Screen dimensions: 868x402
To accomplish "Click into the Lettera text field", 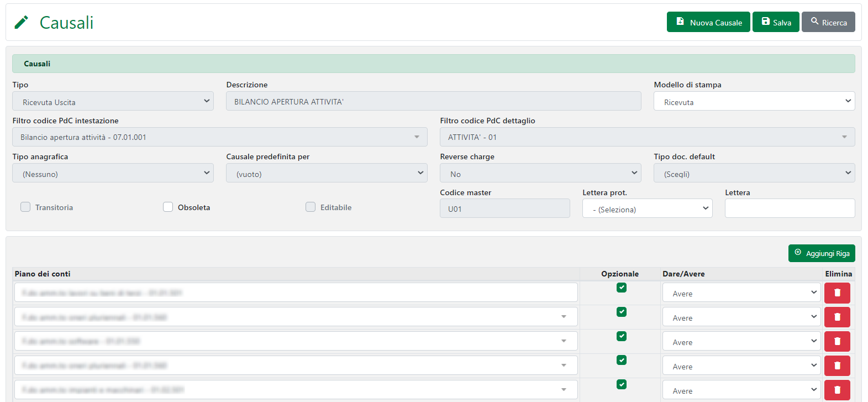I will click(x=789, y=208).
